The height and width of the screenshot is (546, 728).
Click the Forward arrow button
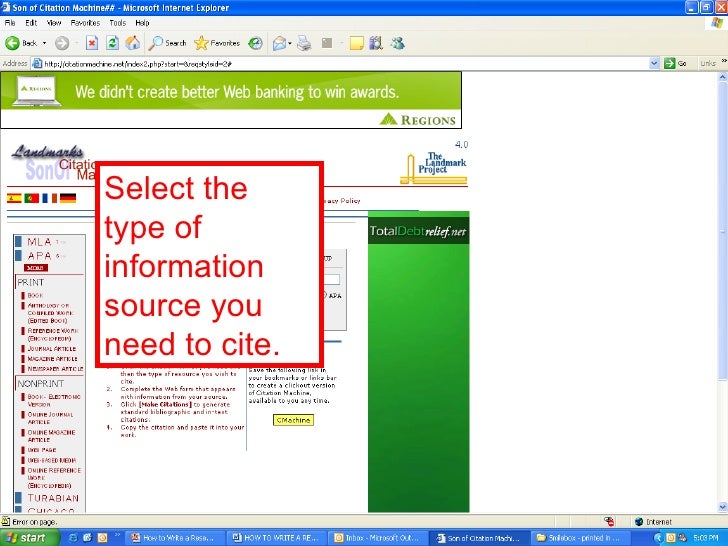point(62,43)
